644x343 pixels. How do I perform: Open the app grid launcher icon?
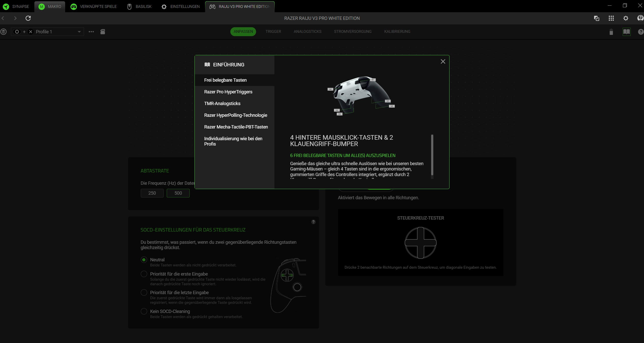(611, 18)
